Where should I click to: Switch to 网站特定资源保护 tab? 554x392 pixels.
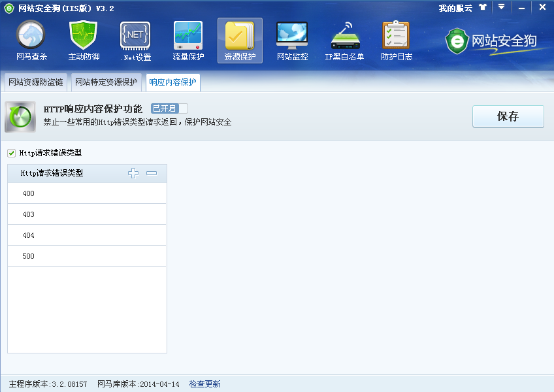tap(106, 82)
